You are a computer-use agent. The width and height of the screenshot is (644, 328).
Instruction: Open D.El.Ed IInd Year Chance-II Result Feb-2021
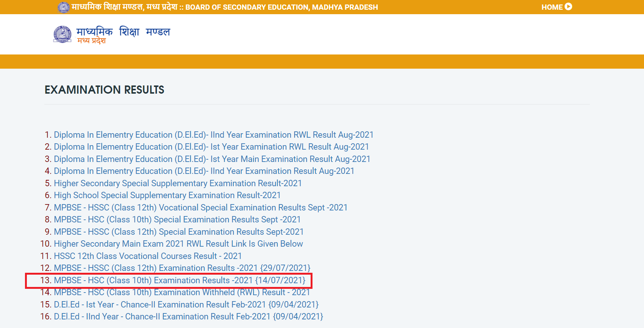coord(188,316)
